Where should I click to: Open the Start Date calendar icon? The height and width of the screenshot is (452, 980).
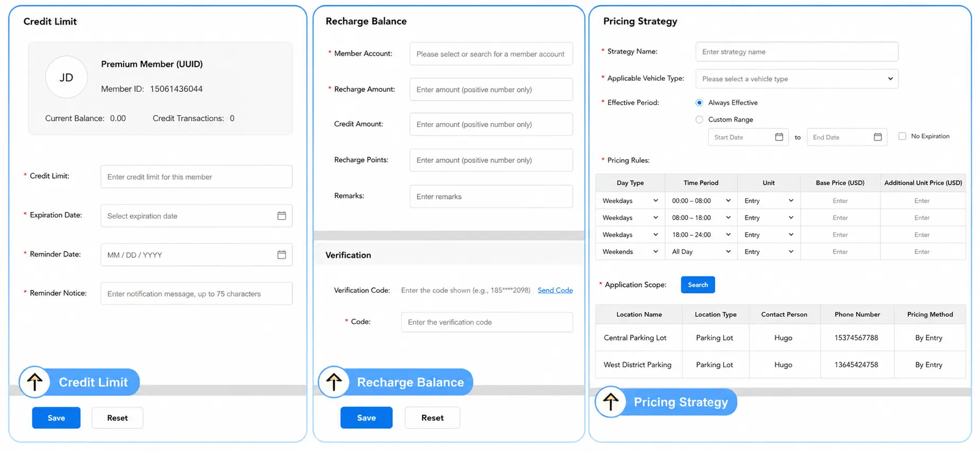click(x=779, y=137)
